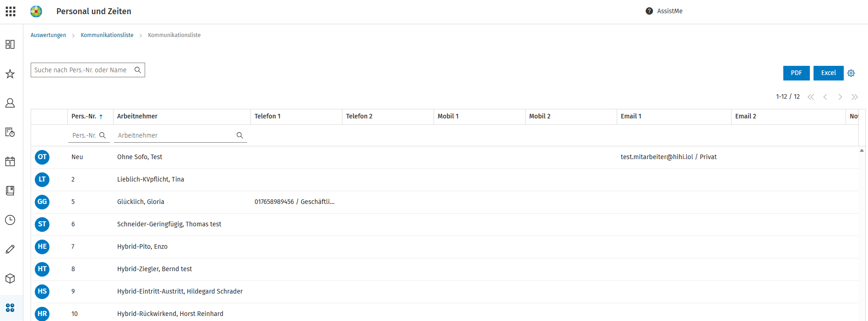Open the employee person icon in sidebar
Viewport: 868px width, 321px height.
pos(10,103)
